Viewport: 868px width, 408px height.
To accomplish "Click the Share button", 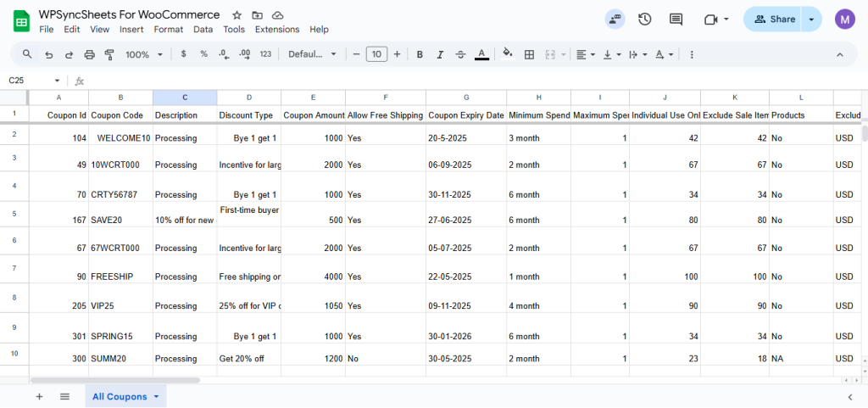I will (x=775, y=20).
